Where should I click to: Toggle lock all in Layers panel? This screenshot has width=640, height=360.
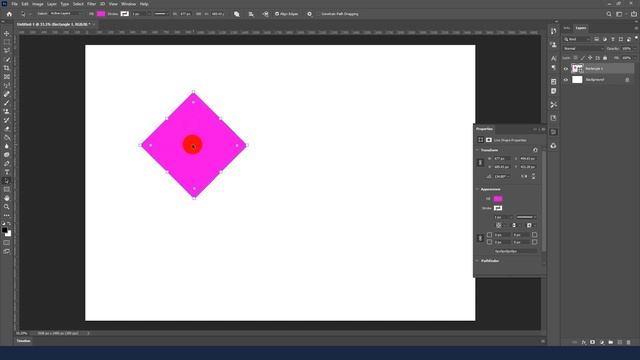tap(605, 58)
